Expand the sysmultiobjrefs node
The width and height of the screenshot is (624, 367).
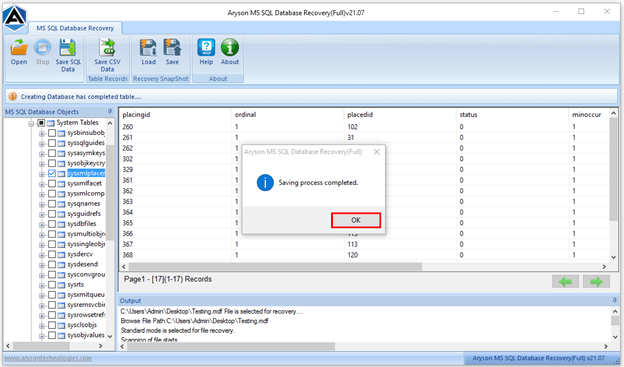(42, 235)
